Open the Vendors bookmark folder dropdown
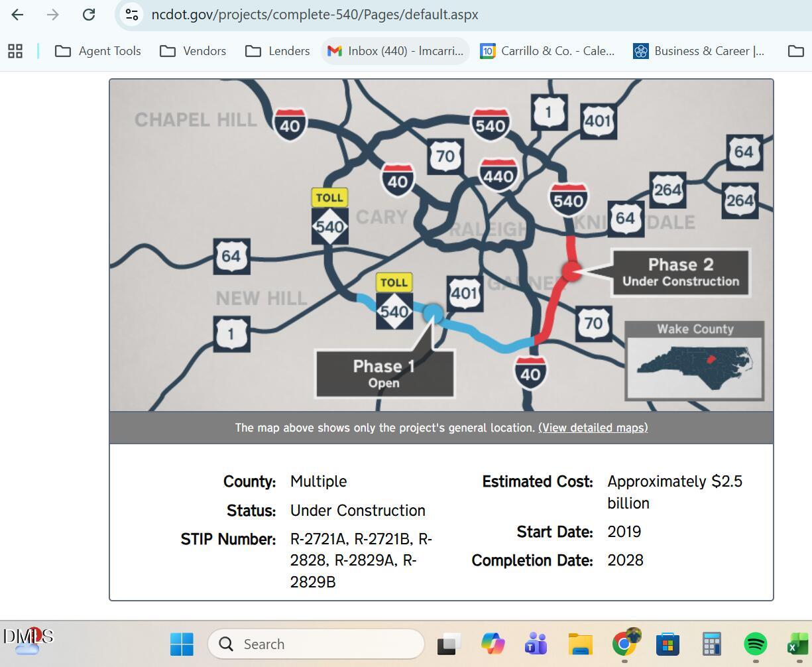 193,50
